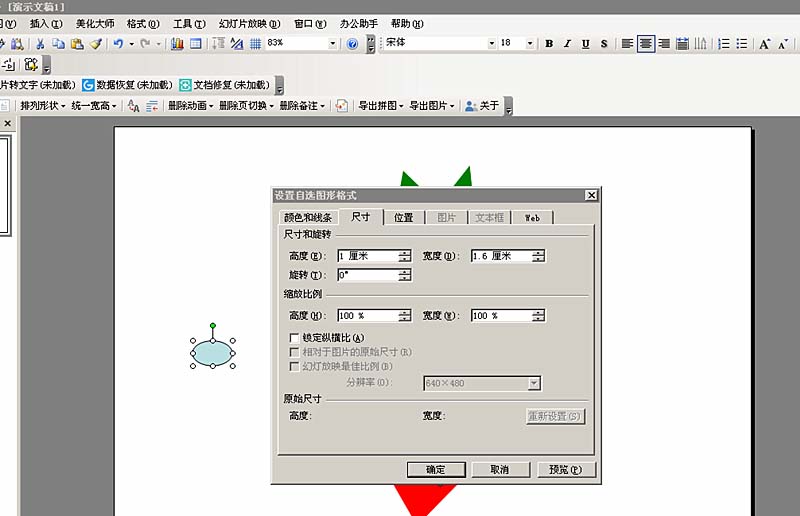Click scale height 100 % field
This screenshot has width=800, height=516.
367,315
